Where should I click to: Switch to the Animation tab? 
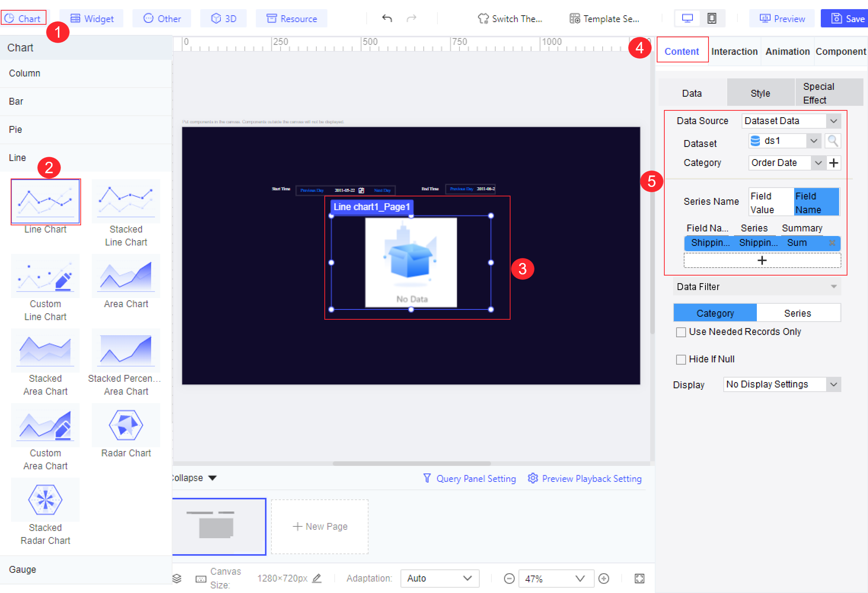[x=787, y=51]
